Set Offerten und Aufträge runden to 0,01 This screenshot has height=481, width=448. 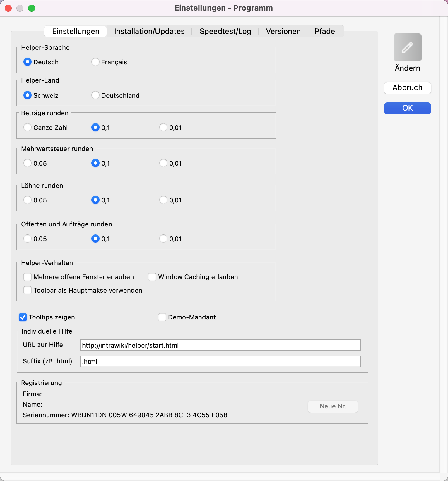click(x=163, y=239)
